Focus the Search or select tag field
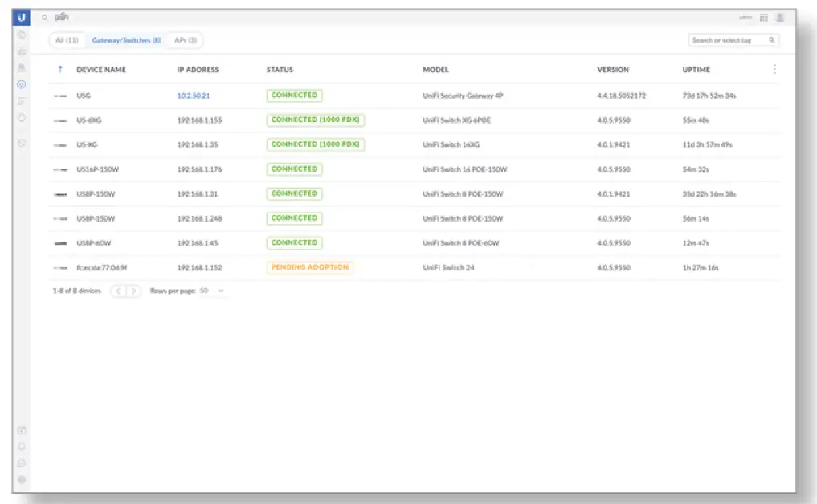The image size is (817, 504). point(733,40)
